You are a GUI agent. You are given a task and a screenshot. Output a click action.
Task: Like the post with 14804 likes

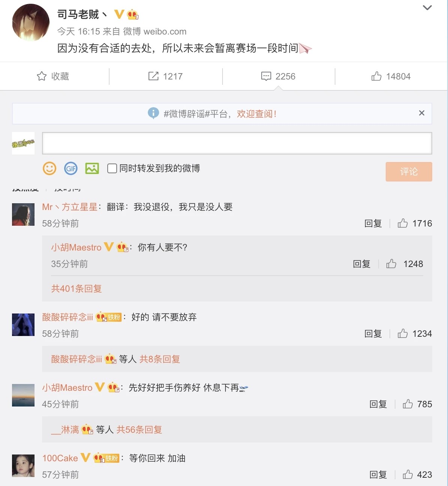(x=391, y=76)
